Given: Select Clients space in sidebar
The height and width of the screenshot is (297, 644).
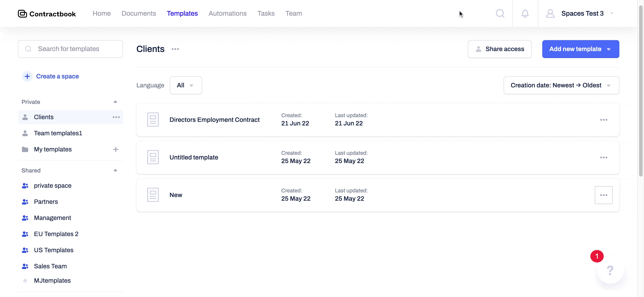Looking at the screenshot, I should pyautogui.click(x=70, y=117).
